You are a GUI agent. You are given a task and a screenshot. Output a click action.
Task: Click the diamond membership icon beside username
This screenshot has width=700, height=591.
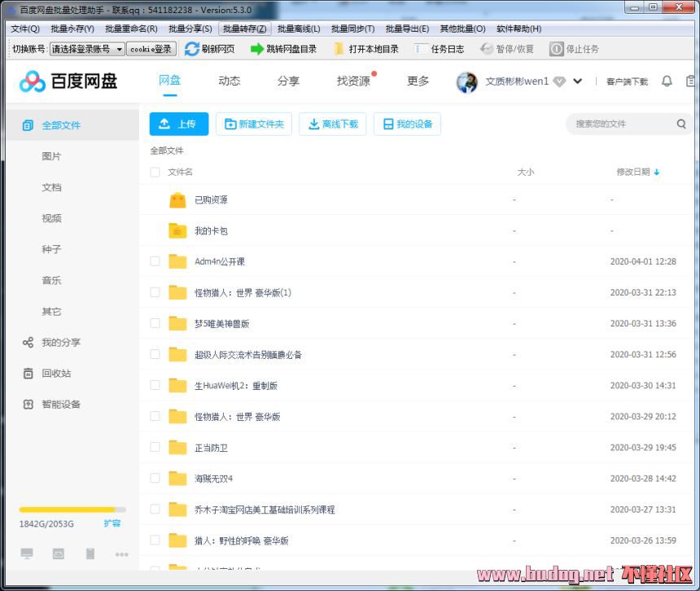point(559,81)
